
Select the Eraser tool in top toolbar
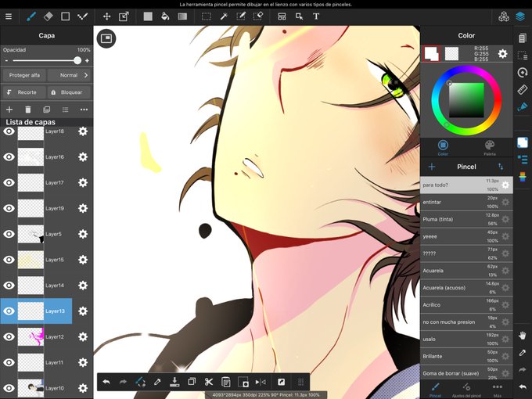pos(49,16)
